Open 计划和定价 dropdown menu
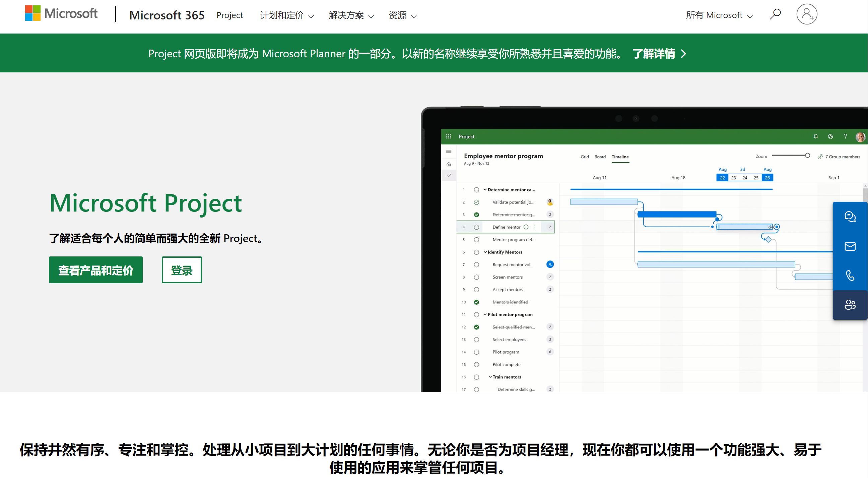Image resolution: width=868 pixels, height=478 pixels. pos(286,15)
